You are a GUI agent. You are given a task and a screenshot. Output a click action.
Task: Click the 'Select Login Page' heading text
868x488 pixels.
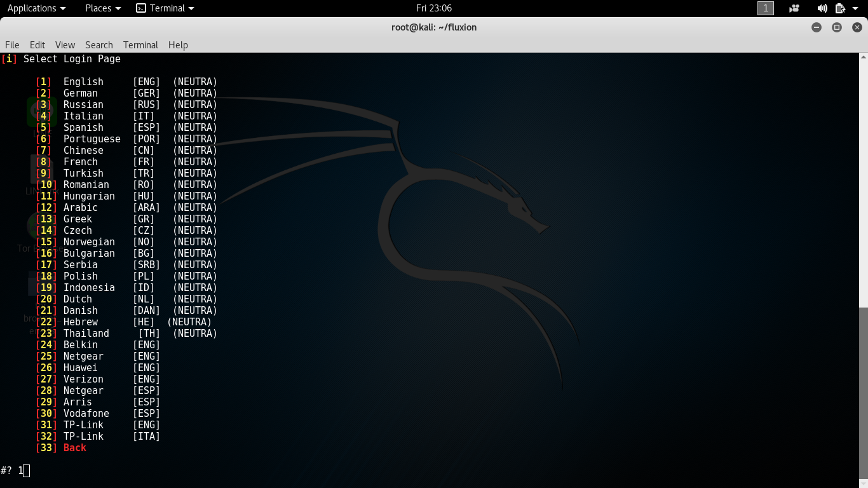(72, 58)
